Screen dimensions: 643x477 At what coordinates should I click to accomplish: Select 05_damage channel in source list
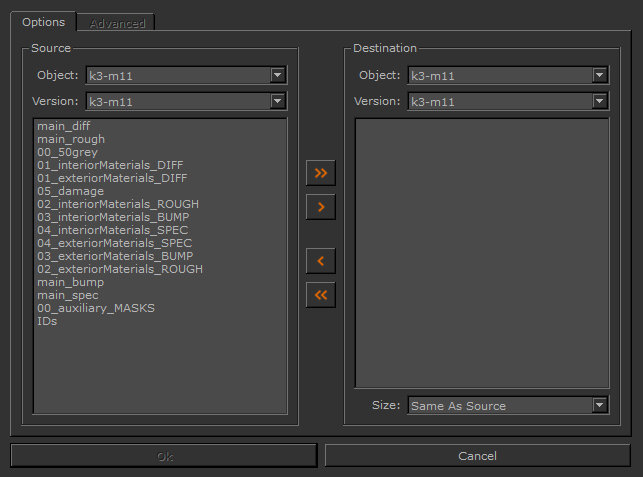[x=70, y=191]
